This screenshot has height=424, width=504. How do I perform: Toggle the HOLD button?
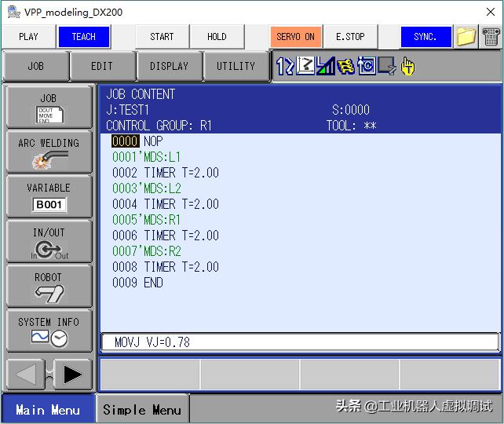tap(217, 37)
